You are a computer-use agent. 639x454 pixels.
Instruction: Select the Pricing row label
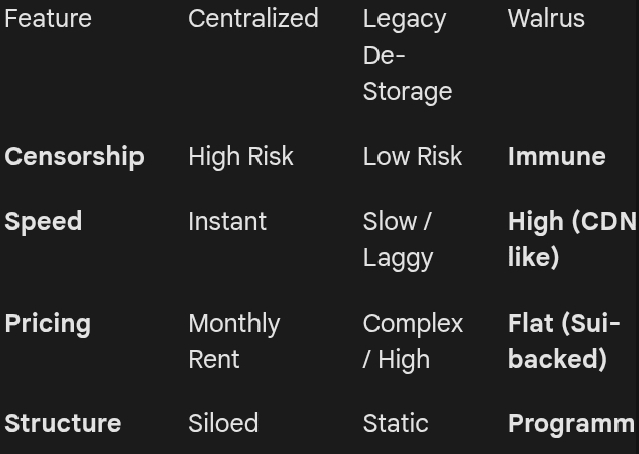[47, 324]
